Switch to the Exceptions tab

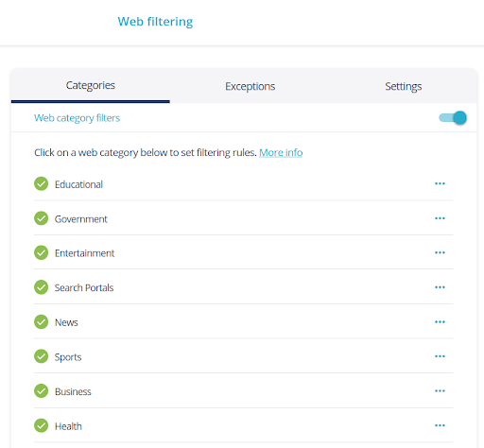tap(250, 86)
